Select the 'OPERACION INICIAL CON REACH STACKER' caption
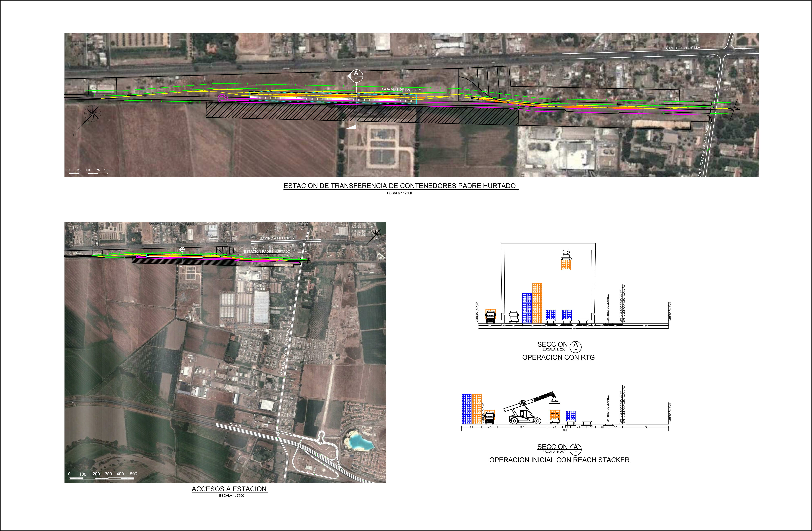812x531 pixels. click(x=559, y=460)
